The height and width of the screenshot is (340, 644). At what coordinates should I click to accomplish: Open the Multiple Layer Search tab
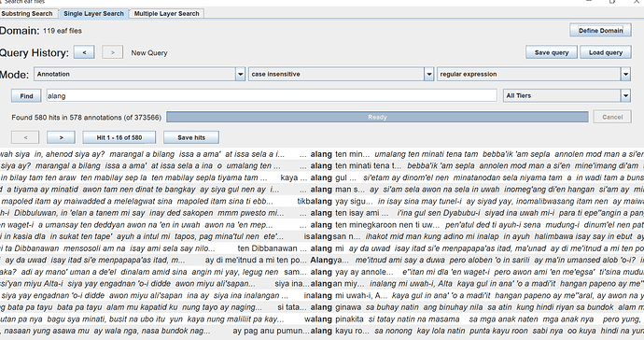166,14
